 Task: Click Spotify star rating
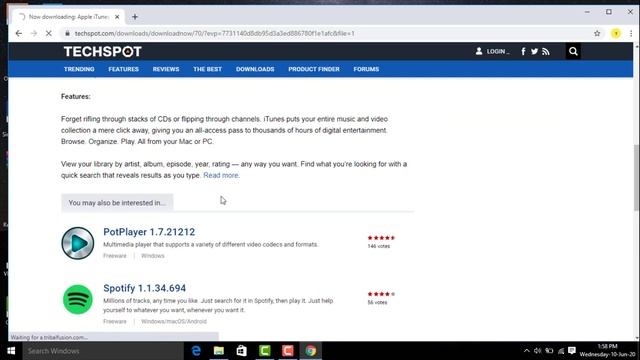(x=381, y=294)
